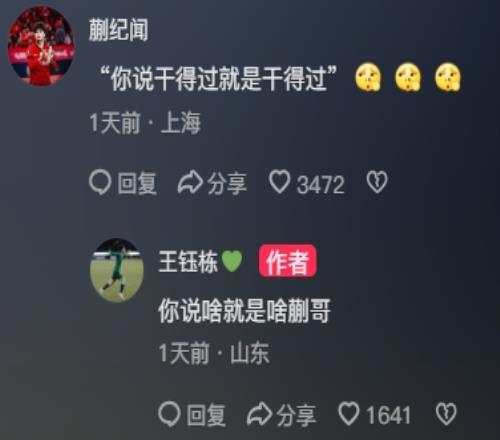Click the 1天前 · 上海 timestamp
The image size is (500, 440).
145,123
